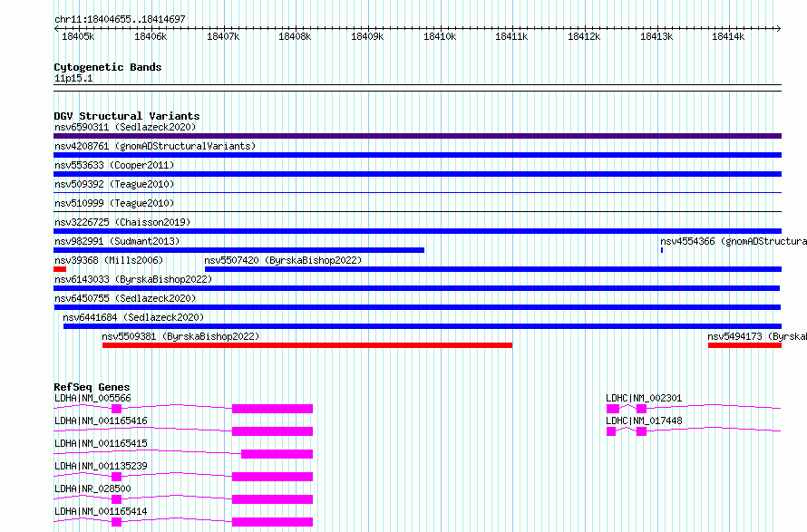This screenshot has width=807, height=532.
Task: Click the nsv510999 (Teague2010) label
Action: 114,203
